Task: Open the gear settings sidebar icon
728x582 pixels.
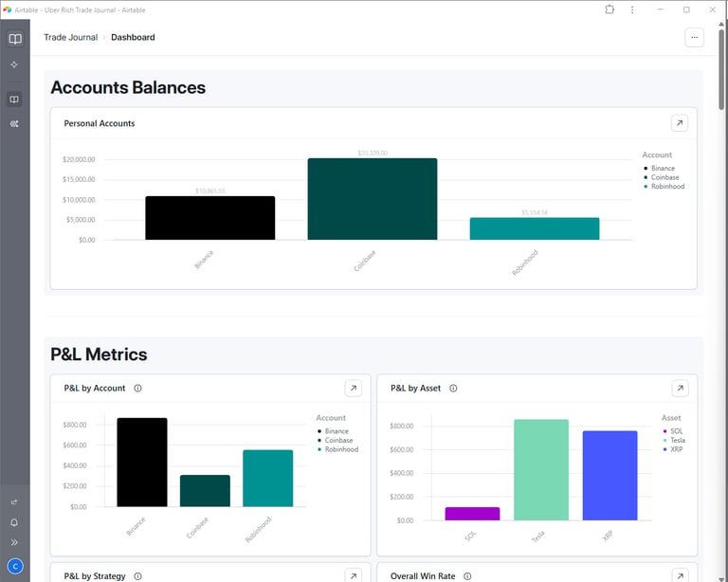Action: click(14, 124)
